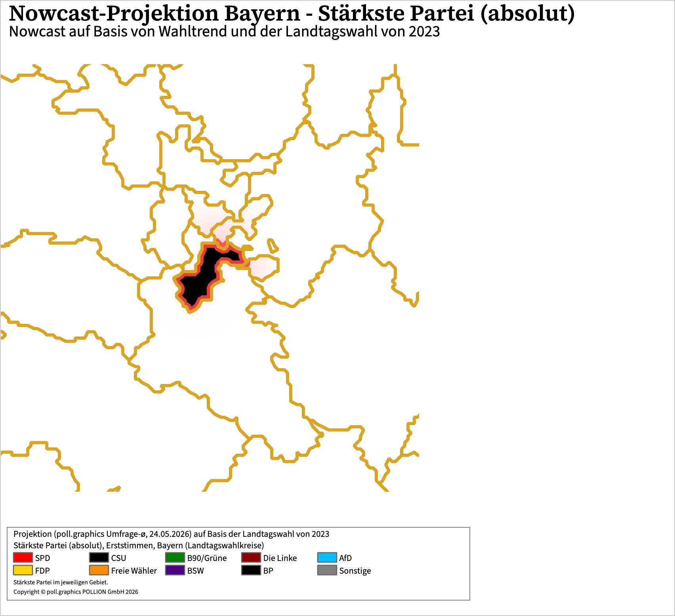Click the purple BSW legend swatch
Viewport: 675px width, 616px height.
tap(175, 570)
